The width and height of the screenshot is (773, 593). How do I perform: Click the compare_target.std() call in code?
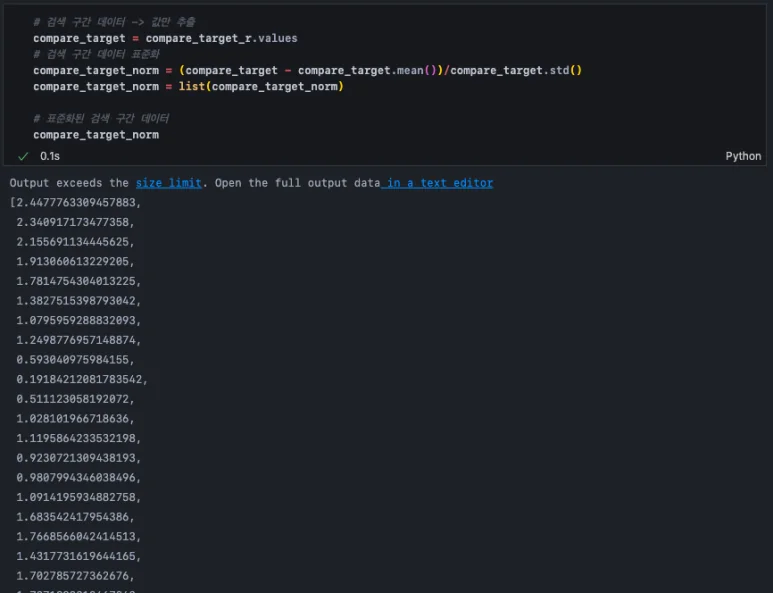coord(516,70)
